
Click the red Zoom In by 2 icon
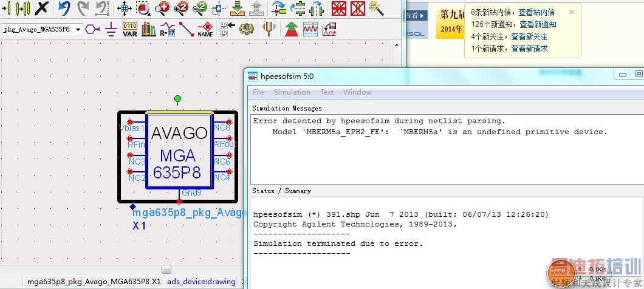pyautogui.click(x=181, y=8)
